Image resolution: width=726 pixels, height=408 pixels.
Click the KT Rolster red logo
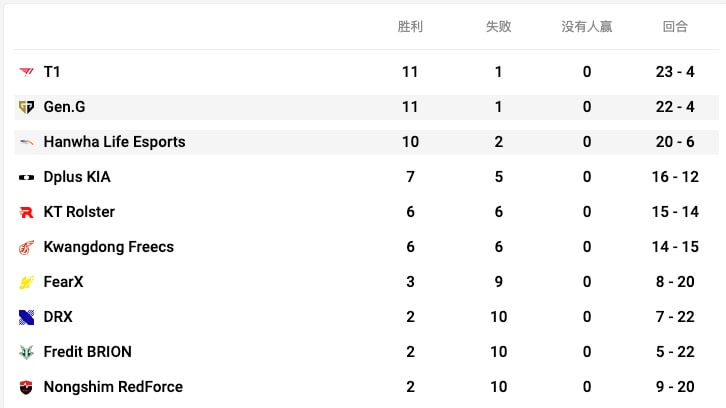tap(26, 212)
